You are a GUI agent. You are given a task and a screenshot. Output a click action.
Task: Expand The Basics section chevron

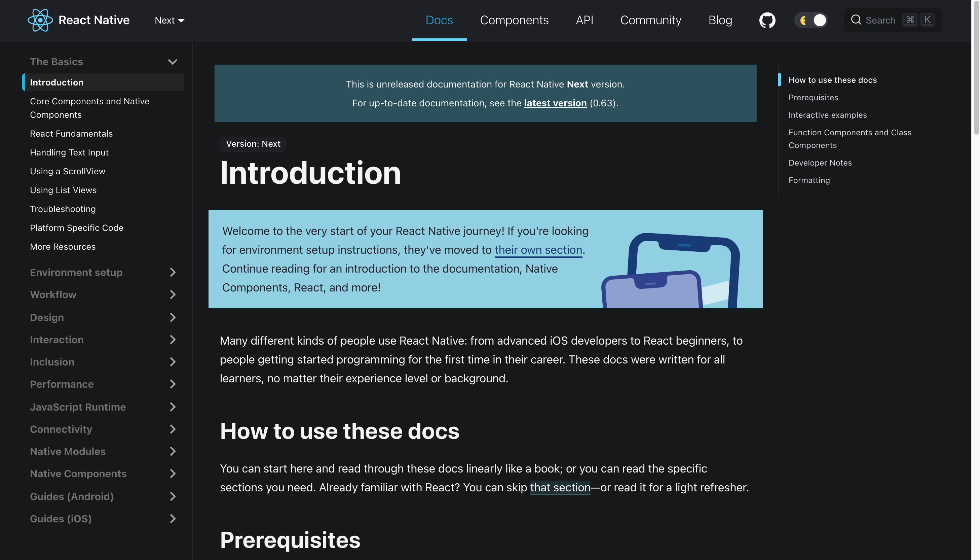click(172, 61)
